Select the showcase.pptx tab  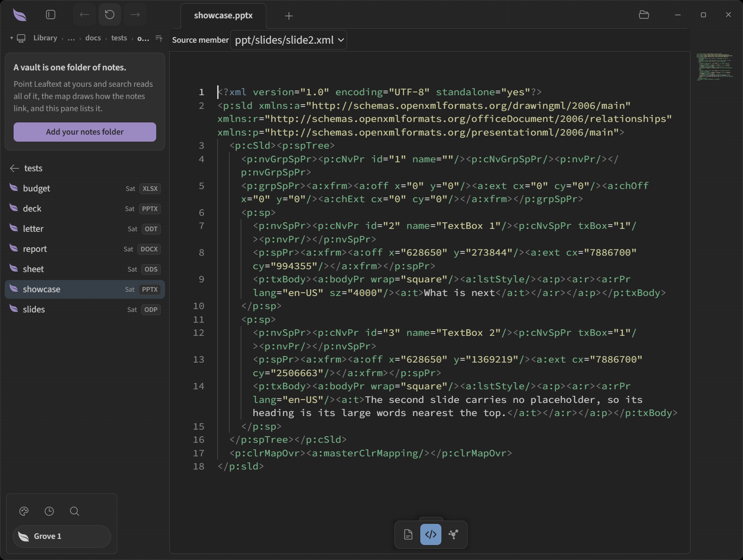click(x=223, y=15)
